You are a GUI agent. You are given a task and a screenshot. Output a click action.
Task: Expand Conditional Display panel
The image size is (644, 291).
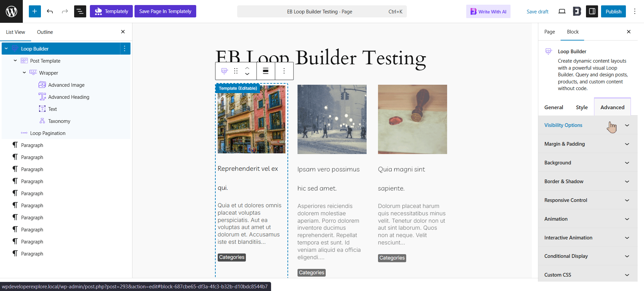(x=588, y=256)
